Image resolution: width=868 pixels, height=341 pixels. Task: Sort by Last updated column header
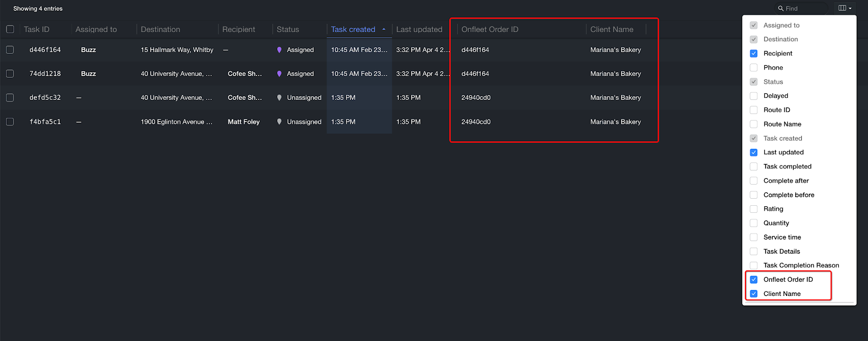tap(419, 29)
